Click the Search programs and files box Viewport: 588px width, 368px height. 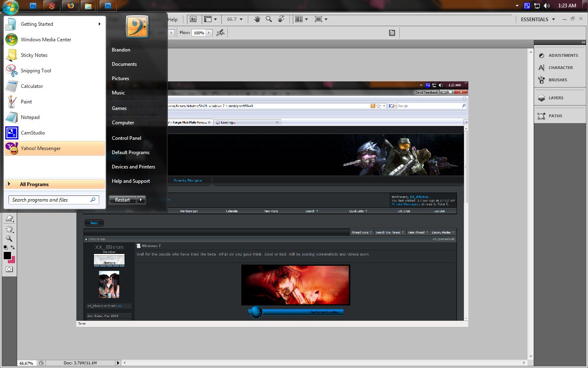(x=53, y=200)
